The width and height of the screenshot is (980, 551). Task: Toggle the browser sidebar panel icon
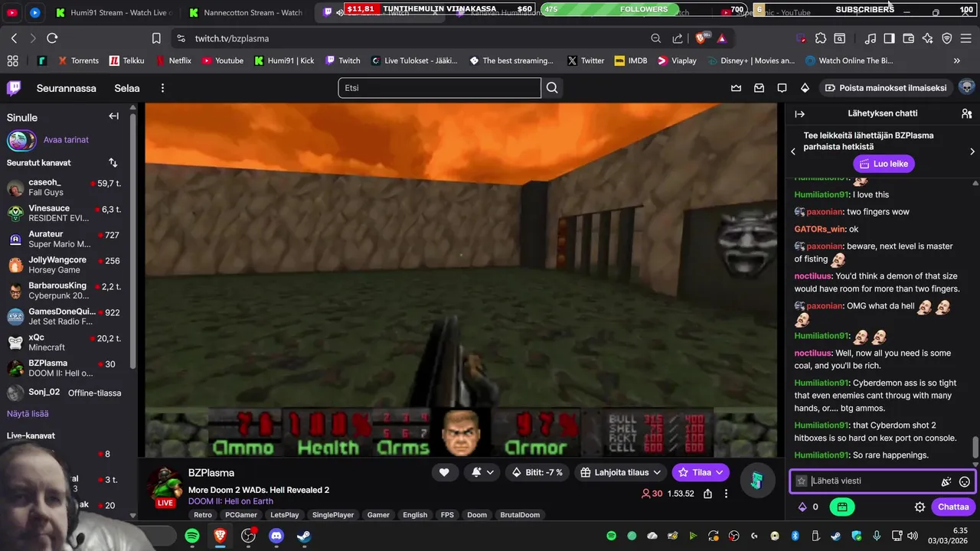coord(889,38)
